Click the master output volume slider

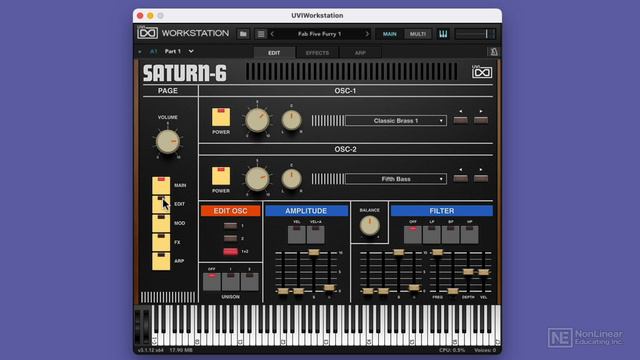(475, 34)
